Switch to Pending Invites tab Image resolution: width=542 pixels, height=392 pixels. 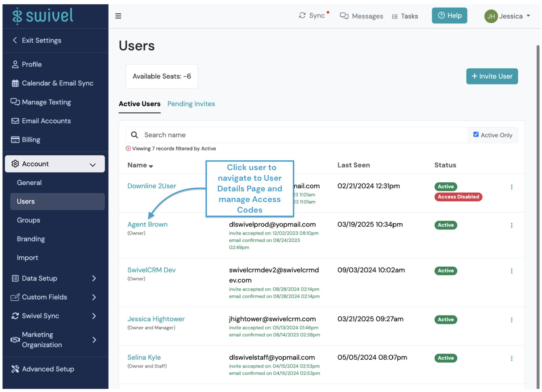coord(191,104)
